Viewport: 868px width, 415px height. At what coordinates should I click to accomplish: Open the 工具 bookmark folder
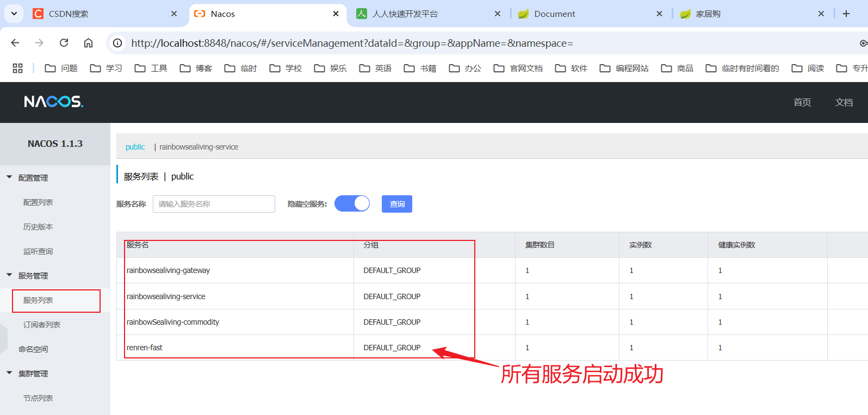(151, 68)
